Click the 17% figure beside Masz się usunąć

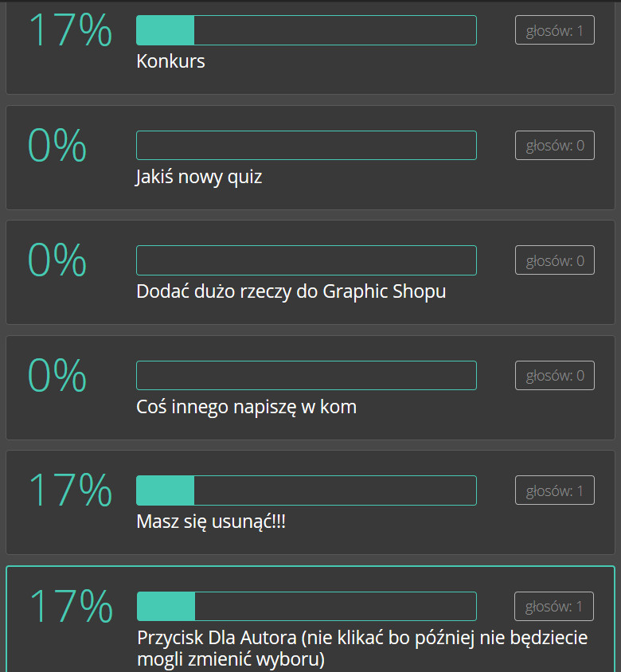click(x=70, y=490)
